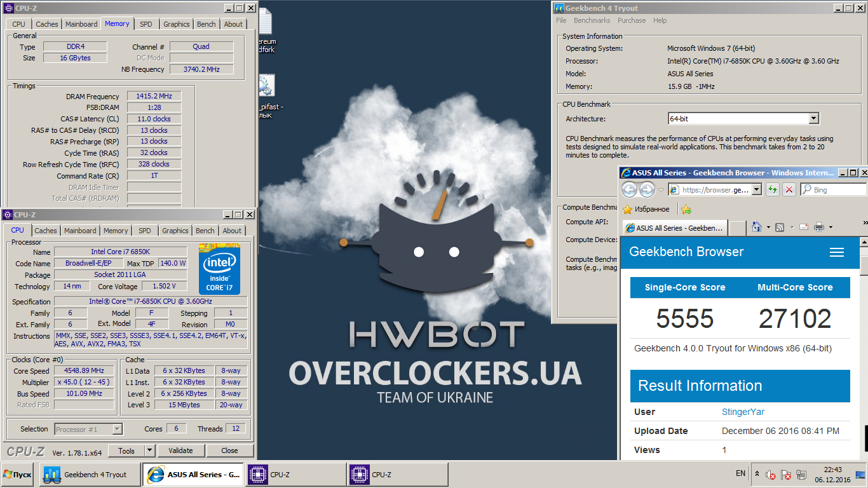Image resolution: width=868 pixels, height=488 pixels.
Task: Click the IE page scroll-up arrow
Action: coord(864,242)
